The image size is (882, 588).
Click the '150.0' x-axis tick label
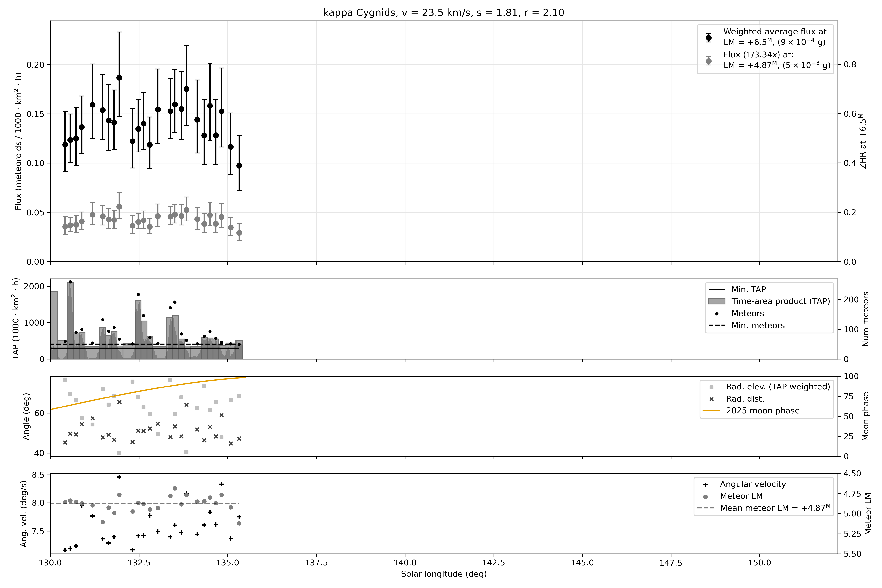[x=760, y=563]
